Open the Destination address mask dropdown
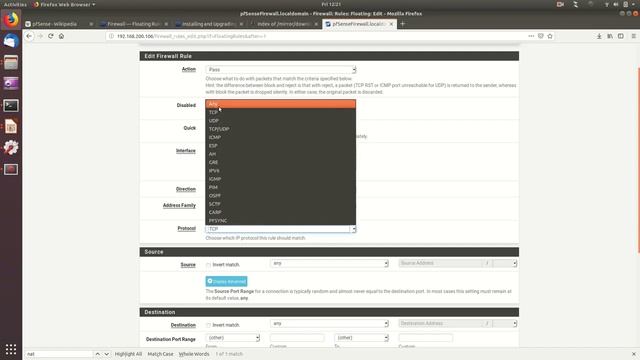This screenshot has height=360, width=640. point(504,324)
